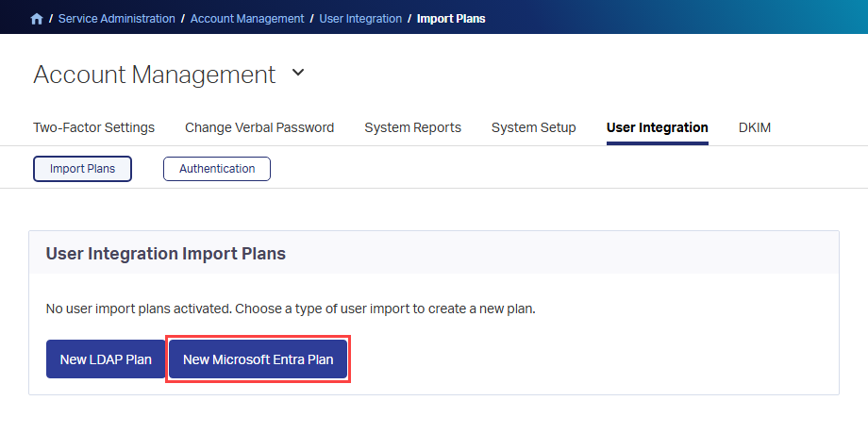Select the User Integration tab
This screenshot has width=868, height=434.
pyautogui.click(x=657, y=128)
